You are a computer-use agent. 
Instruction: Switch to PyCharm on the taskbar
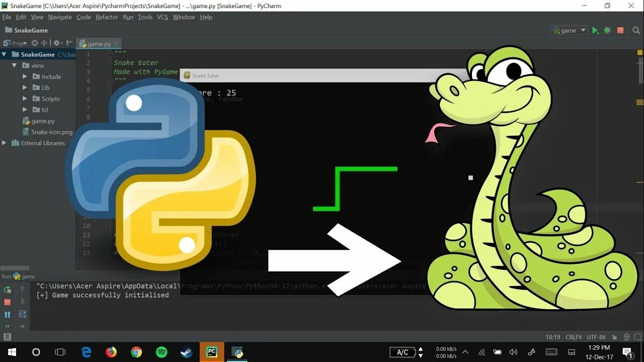[x=212, y=352]
